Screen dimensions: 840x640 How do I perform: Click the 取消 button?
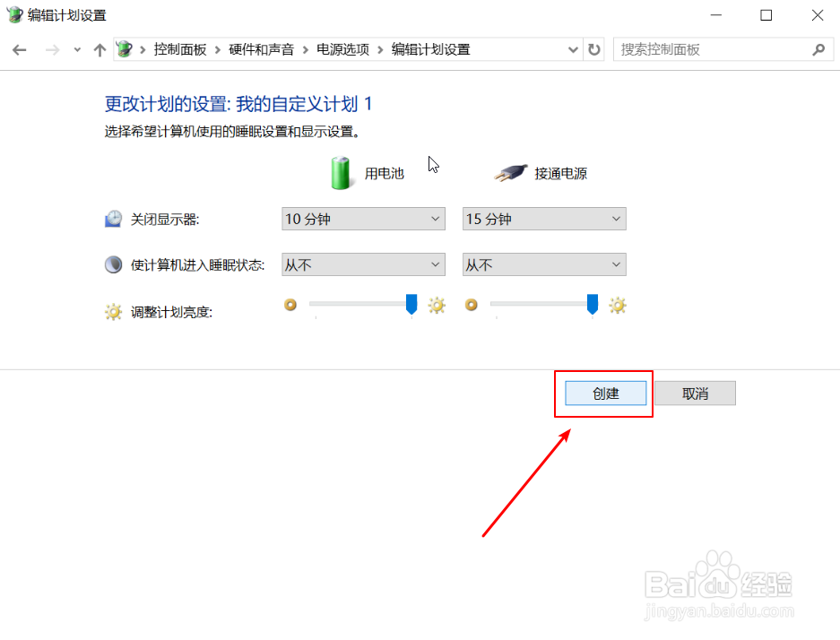[x=696, y=393]
